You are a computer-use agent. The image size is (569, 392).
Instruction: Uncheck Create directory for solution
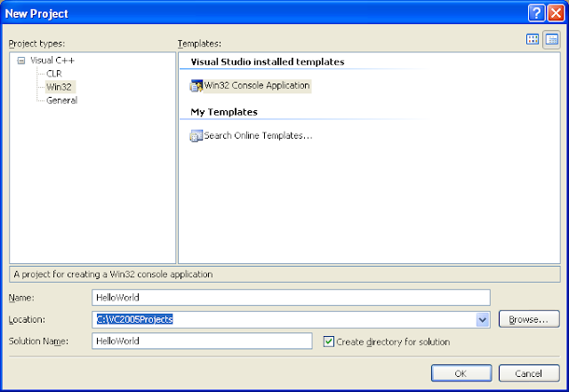tap(329, 341)
